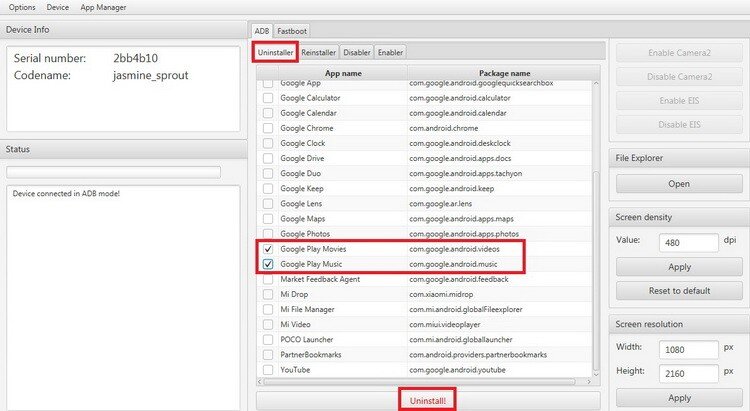This screenshot has width=750, height=411.
Task: Check the Market Feedback Agent checkbox
Action: [268, 279]
